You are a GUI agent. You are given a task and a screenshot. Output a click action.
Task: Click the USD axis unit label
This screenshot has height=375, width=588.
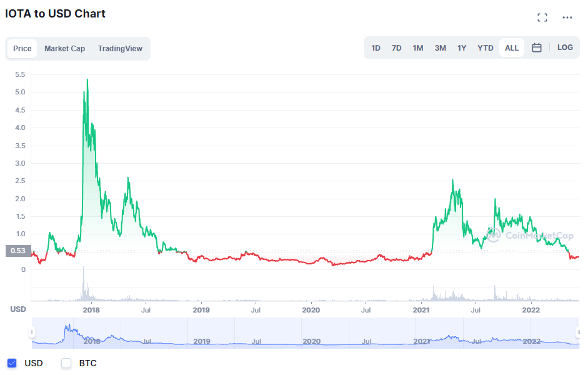click(x=18, y=309)
